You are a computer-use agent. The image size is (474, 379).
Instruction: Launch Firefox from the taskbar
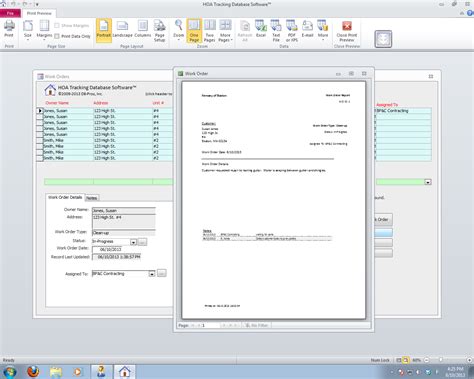33,372
